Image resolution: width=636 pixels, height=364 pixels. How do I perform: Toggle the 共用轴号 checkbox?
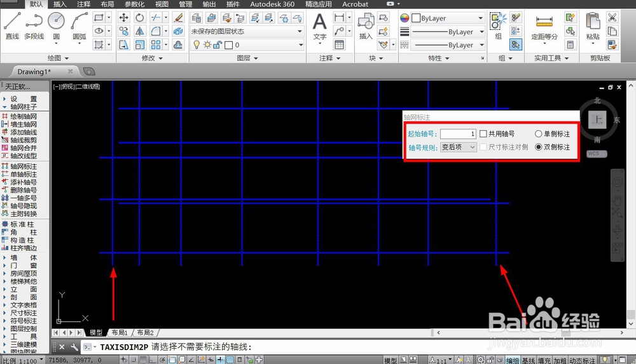click(483, 134)
